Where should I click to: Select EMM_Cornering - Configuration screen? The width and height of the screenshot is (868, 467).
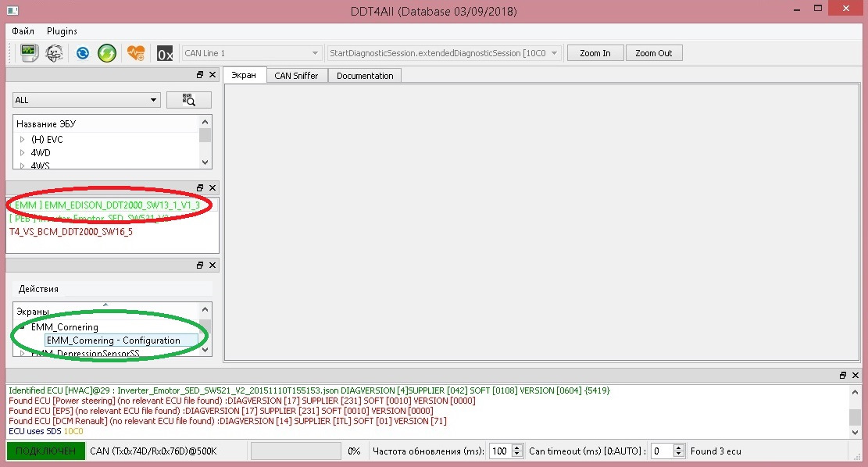(x=113, y=340)
